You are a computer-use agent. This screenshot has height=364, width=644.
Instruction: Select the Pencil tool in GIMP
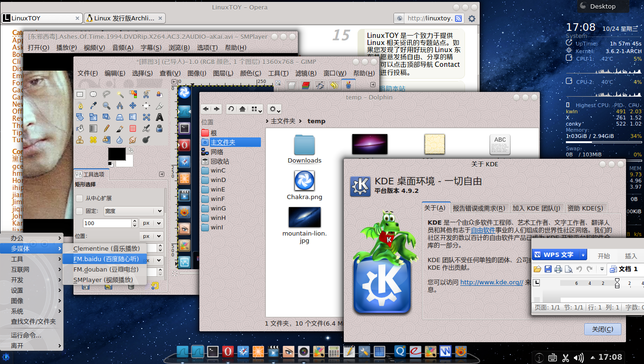[x=107, y=128]
